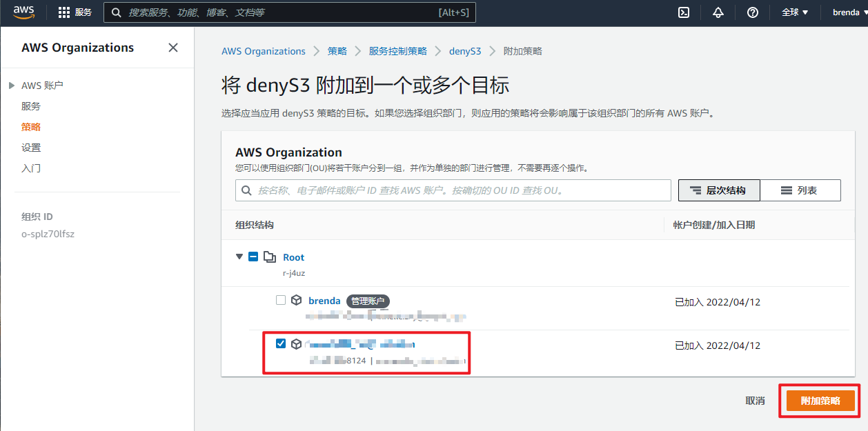868x431 pixels.
Task: Click the organization ID o-splz70lfsz
Action: (48, 234)
